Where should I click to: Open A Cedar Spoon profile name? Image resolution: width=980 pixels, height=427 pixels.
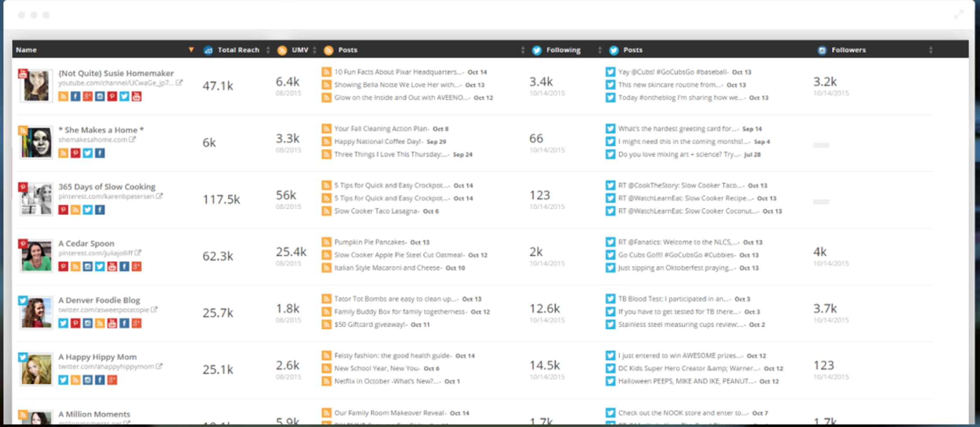click(x=86, y=243)
